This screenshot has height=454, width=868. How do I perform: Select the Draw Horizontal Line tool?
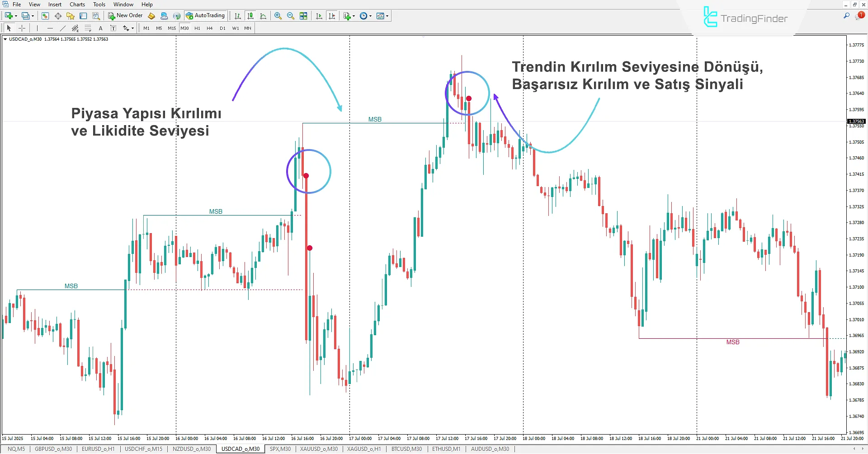pyautogui.click(x=50, y=28)
